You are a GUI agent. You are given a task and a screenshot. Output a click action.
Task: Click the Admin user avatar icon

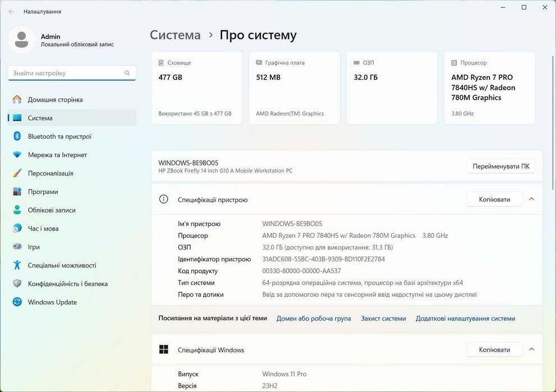pyautogui.click(x=21, y=40)
